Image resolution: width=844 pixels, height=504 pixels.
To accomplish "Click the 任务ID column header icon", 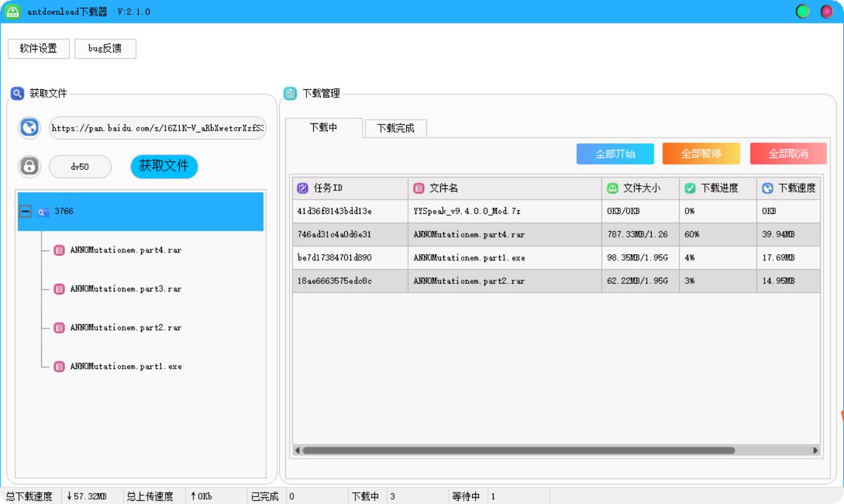I will click(303, 188).
